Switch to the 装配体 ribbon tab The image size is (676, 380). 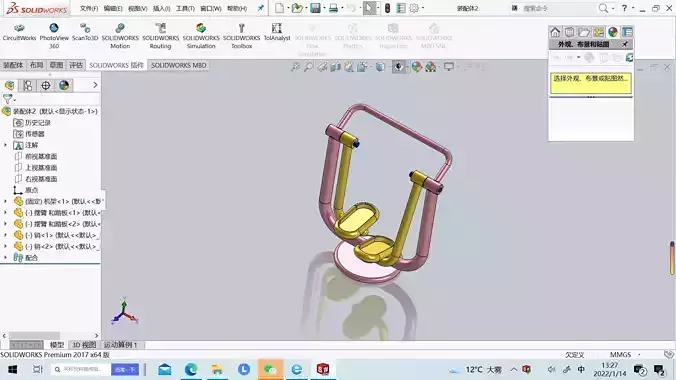13,65
